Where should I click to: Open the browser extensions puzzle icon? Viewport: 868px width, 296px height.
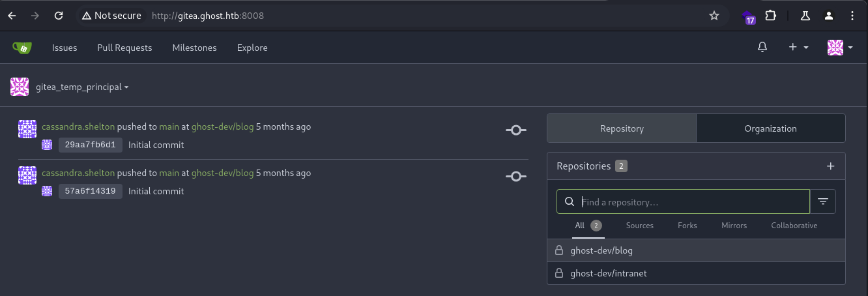(770, 16)
